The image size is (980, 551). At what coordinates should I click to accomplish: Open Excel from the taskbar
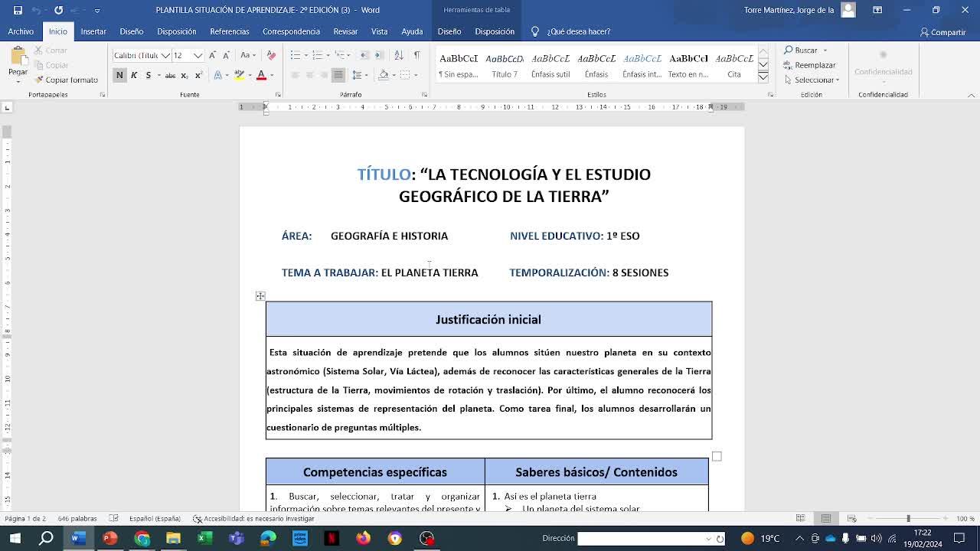point(205,538)
